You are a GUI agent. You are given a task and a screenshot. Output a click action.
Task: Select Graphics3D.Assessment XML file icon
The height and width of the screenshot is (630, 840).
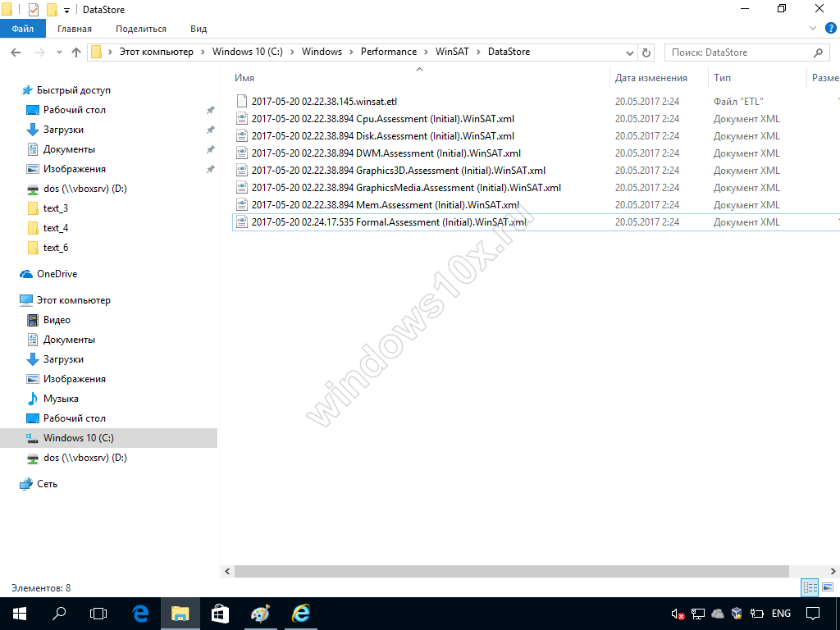click(242, 171)
